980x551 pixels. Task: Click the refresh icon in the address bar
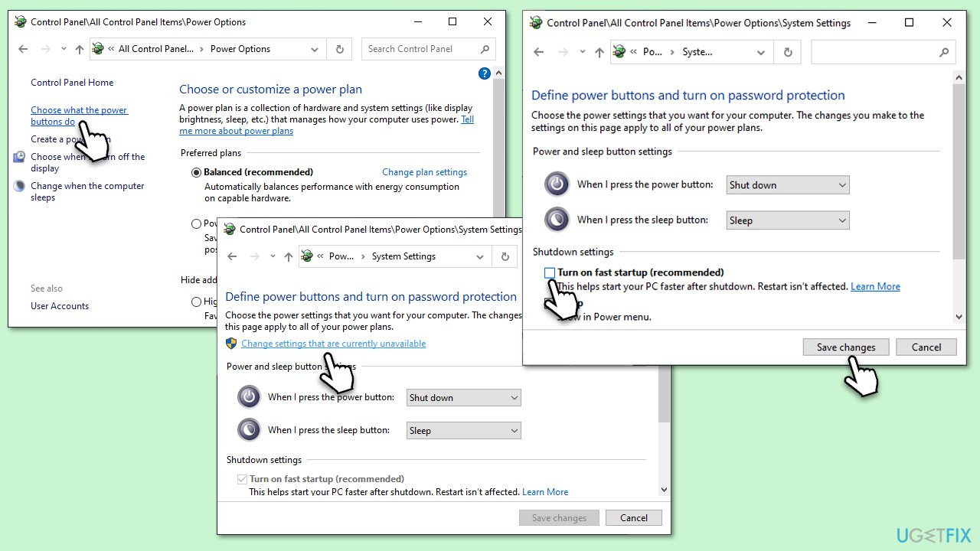pyautogui.click(x=339, y=48)
